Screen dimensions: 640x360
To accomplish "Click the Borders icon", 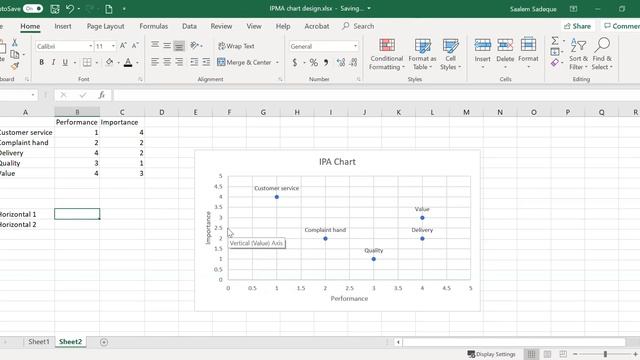I will [x=87, y=62].
